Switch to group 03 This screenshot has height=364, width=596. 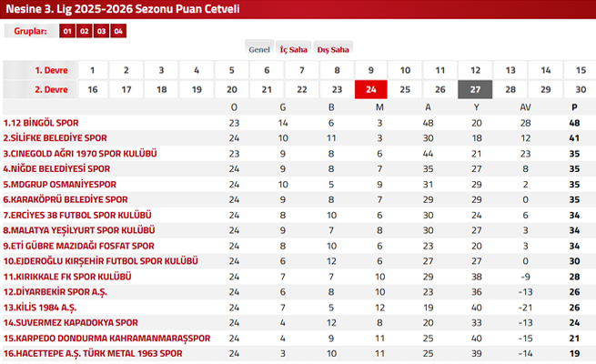(x=102, y=31)
